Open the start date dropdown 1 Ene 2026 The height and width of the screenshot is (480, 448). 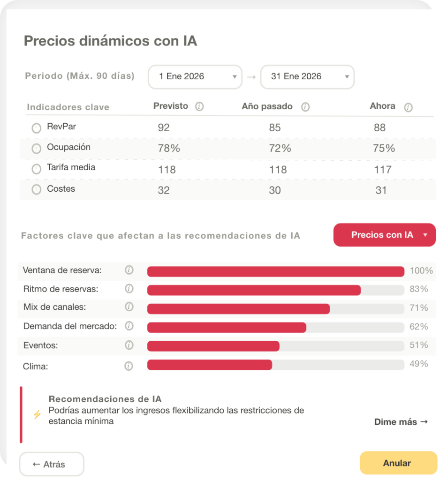pyautogui.click(x=195, y=77)
